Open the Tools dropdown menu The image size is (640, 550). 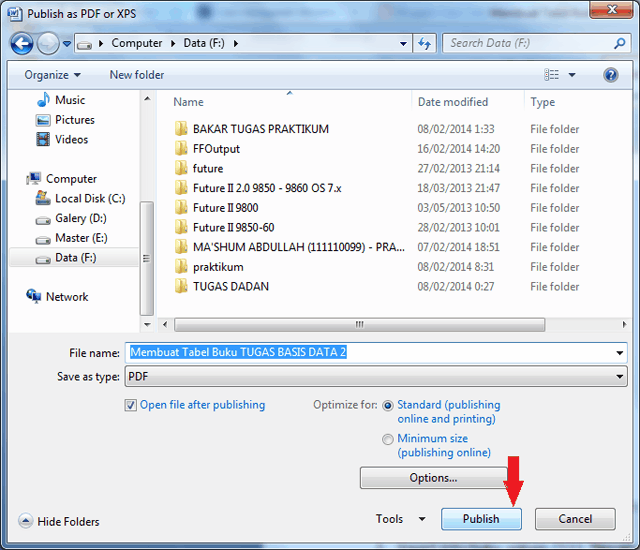coord(400,519)
